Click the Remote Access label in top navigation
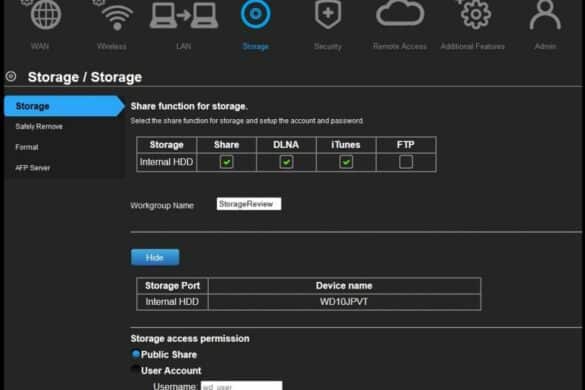585x390 pixels. click(400, 46)
